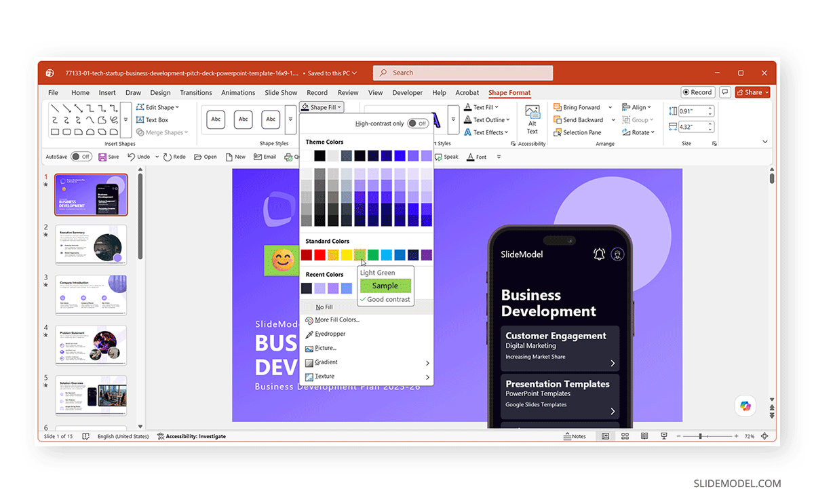Open the Insert tab
The width and height of the screenshot is (814, 504).
tap(107, 93)
